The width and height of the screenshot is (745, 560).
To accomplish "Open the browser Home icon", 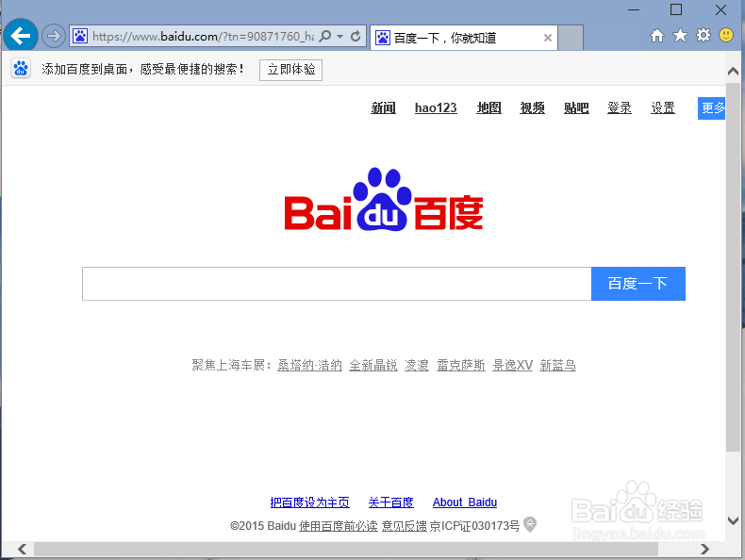I will point(657,35).
